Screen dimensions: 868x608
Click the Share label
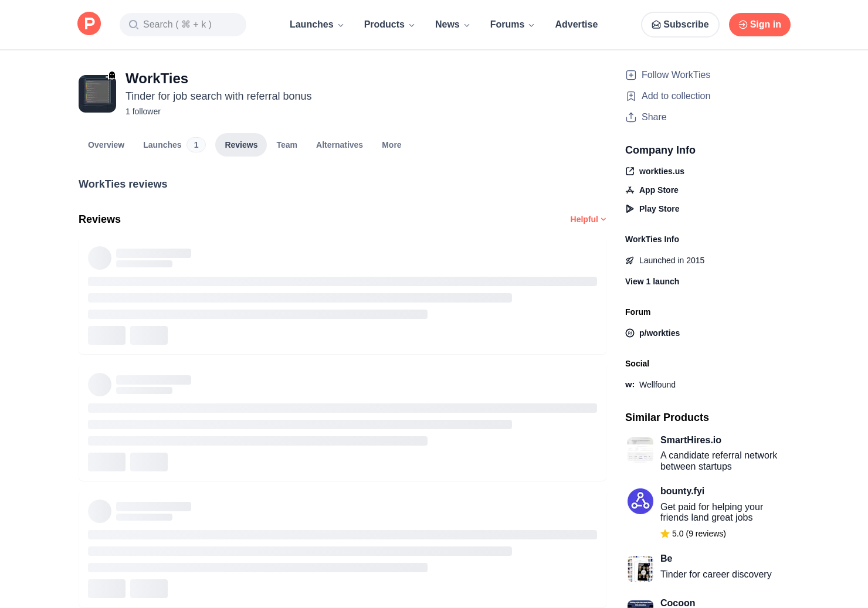click(x=654, y=117)
